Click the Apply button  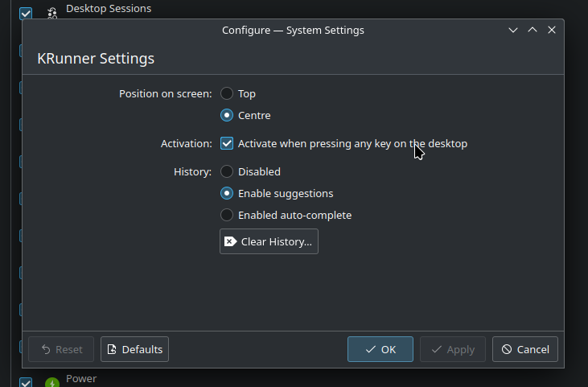(x=453, y=349)
